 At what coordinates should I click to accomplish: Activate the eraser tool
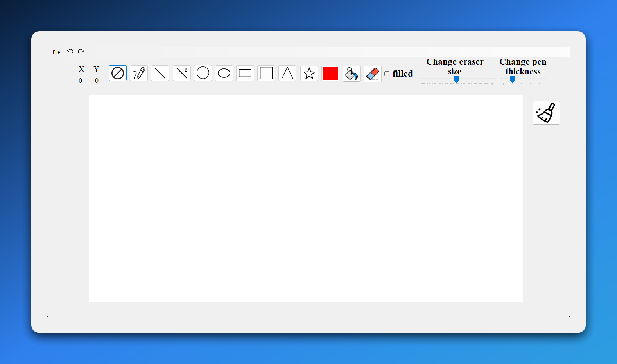(x=373, y=74)
